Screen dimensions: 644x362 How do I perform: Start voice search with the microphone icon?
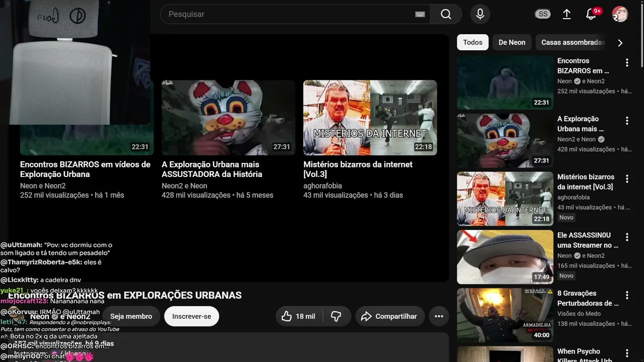(x=480, y=14)
